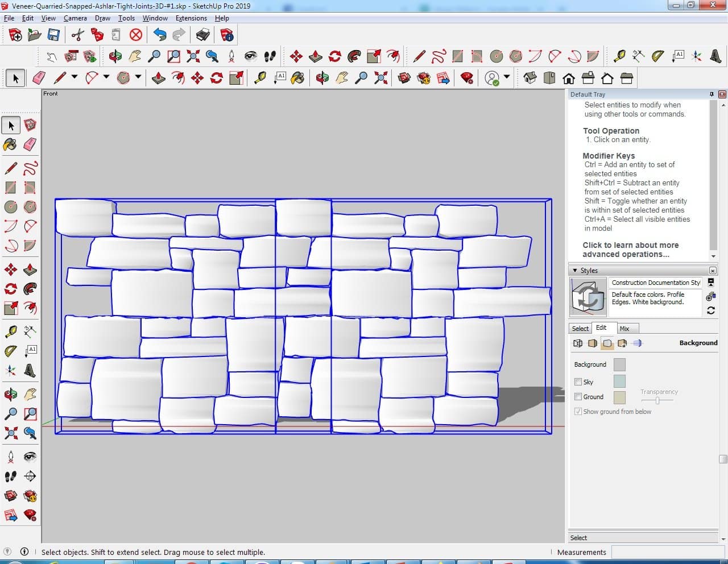Click the Extension Manager ruby gem icon

pos(467,78)
